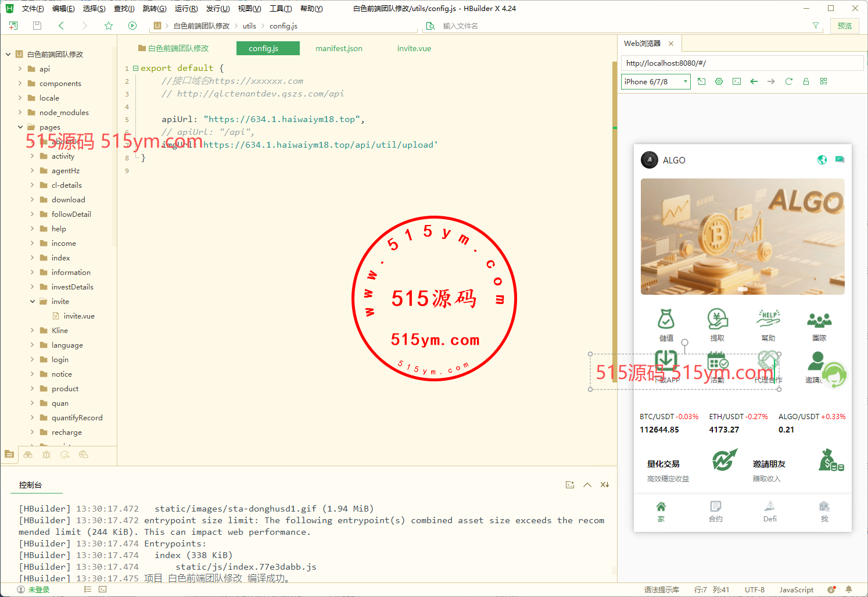Image resolution: width=868 pixels, height=597 pixels.
Task: Refresh the built-in web browser preview
Action: click(x=788, y=81)
